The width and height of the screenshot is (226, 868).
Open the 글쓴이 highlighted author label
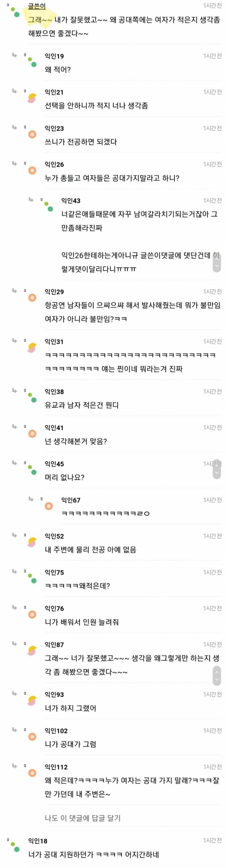tap(37, 6)
